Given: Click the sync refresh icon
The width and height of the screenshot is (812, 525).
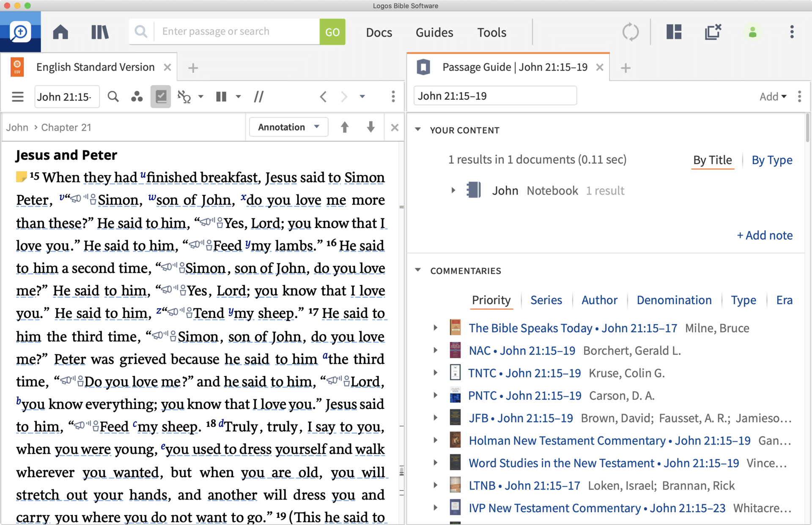Looking at the screenshot, I should (630, 32).
